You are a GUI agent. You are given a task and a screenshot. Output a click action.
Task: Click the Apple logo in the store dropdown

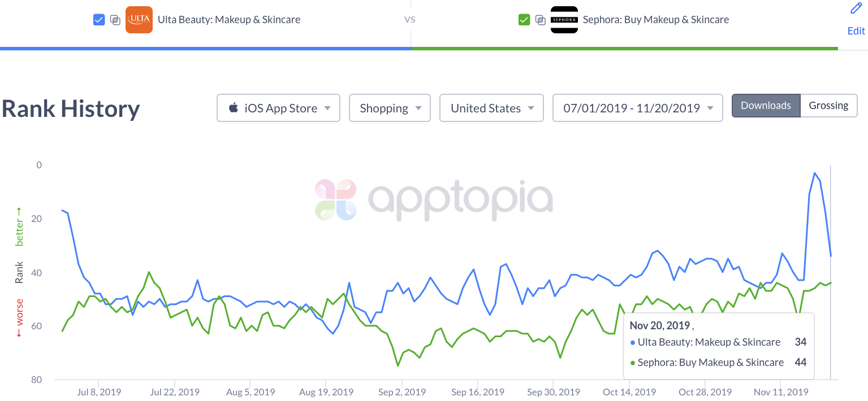tap(234, 107)
